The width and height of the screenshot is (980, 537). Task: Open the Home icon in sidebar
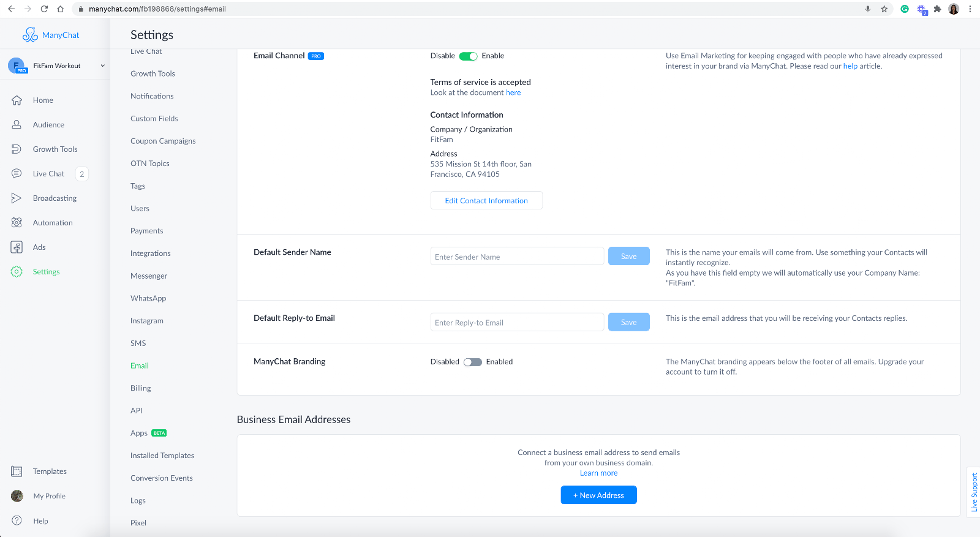17,100
